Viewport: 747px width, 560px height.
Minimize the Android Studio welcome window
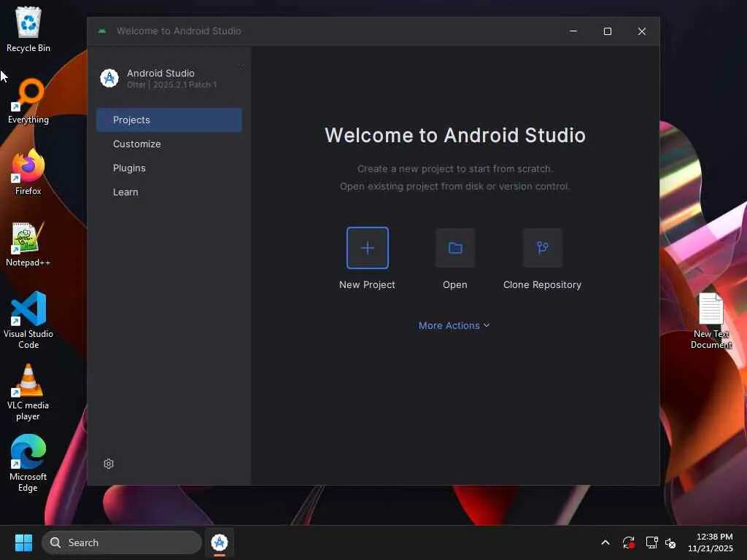pyautogui.click(x=573, y=31)
